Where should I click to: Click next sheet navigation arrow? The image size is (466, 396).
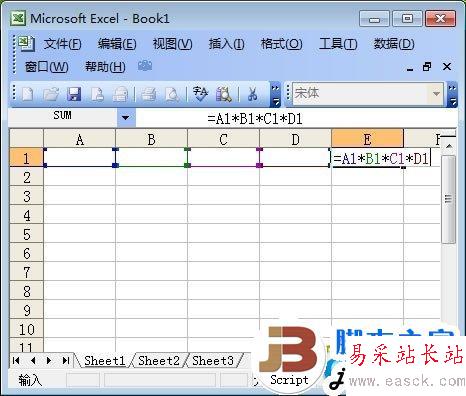49,360
